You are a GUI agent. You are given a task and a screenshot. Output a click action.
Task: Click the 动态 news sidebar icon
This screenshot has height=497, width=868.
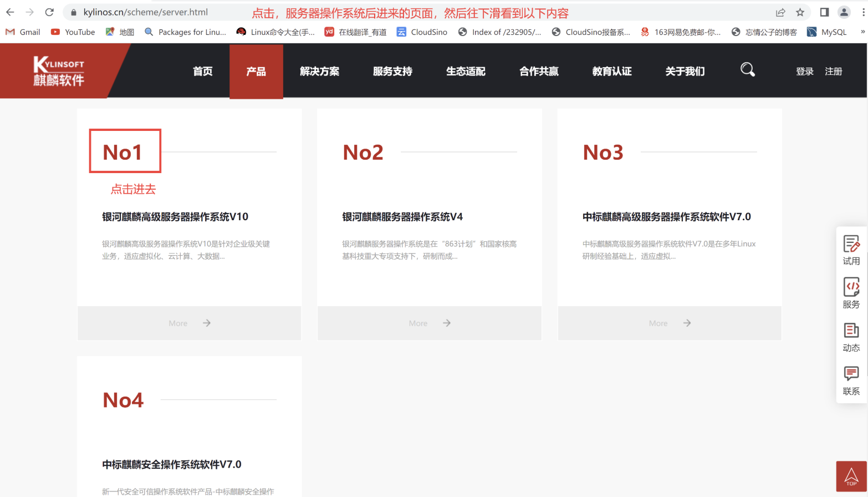[851, 337]
